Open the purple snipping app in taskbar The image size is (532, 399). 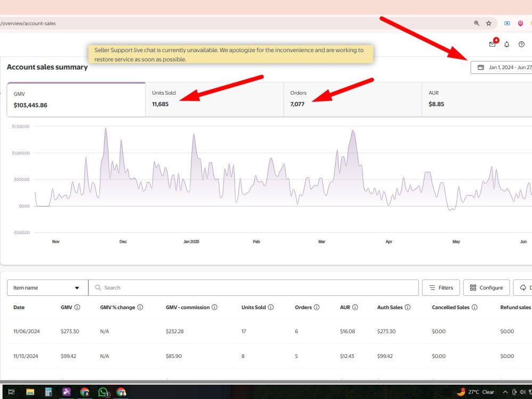(66, 392)
